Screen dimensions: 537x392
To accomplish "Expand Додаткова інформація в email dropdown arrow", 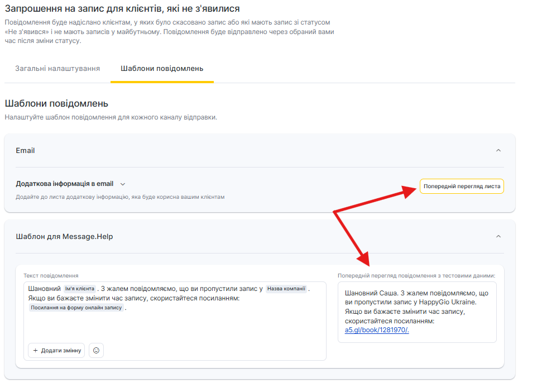I will (123, 184).
